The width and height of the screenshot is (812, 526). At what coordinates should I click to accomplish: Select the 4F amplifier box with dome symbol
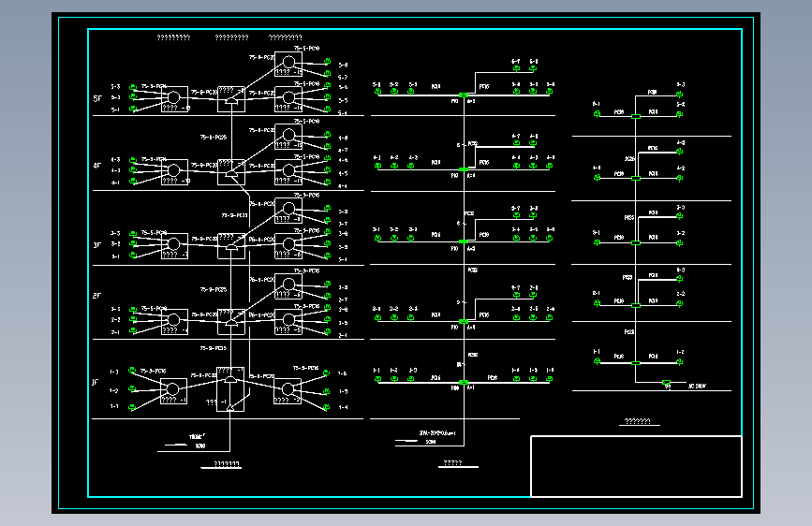pyautogui.click(x=231, y=172)
